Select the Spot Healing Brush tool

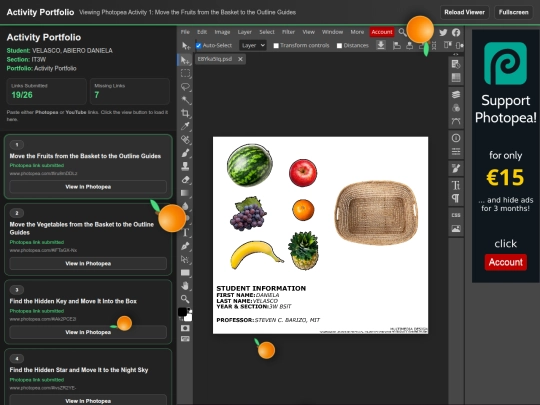[185, 139]
